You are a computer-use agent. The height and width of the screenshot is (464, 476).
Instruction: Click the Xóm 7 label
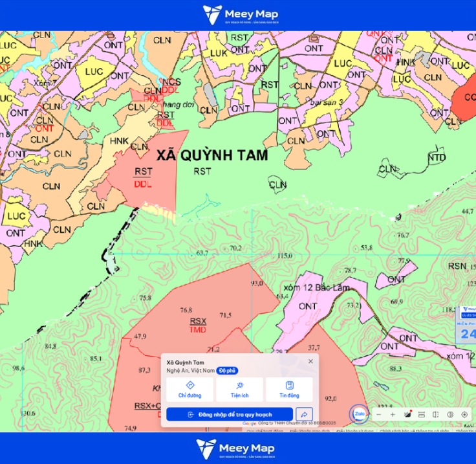pos(45,83)
